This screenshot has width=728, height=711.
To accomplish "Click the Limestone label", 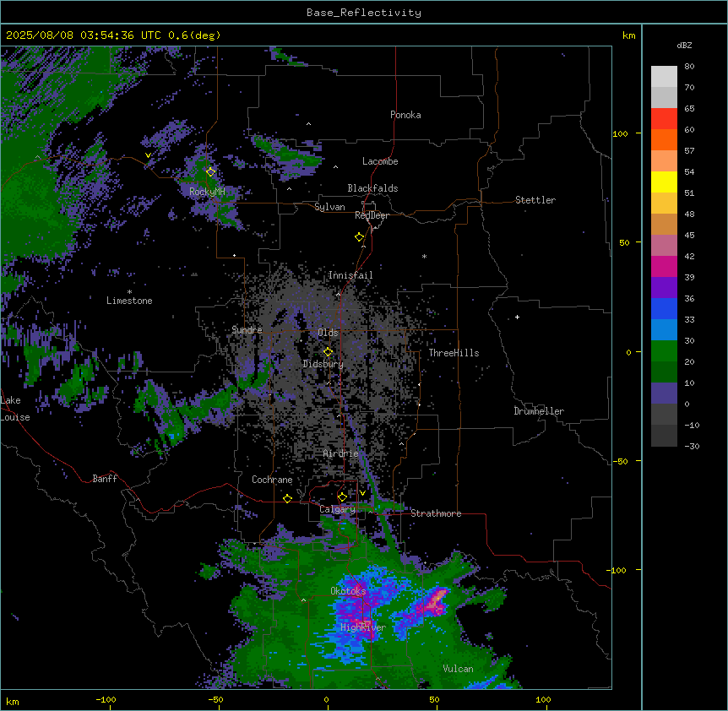I will [129, 301].
